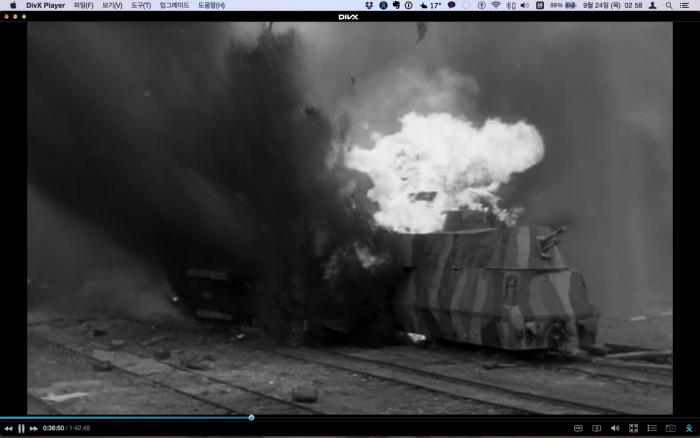The height and width of the screenshot is (438, 700).
Task: Take a snapshot with camera icon
Action: click(670, 428)
